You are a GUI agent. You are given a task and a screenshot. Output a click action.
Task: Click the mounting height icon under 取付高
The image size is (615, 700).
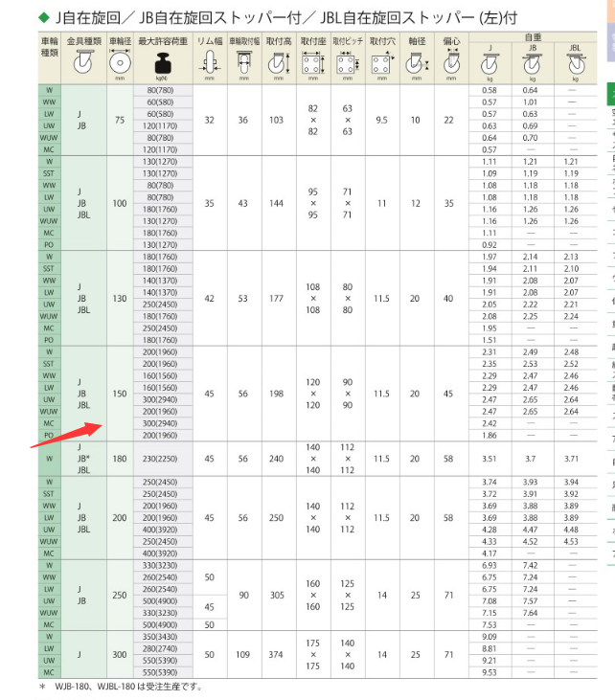pyautogui.click(x=277, y=64)
